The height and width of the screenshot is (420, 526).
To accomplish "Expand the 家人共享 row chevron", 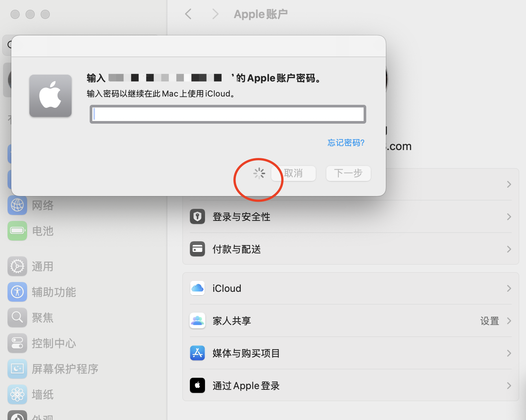I will [509, 321].
